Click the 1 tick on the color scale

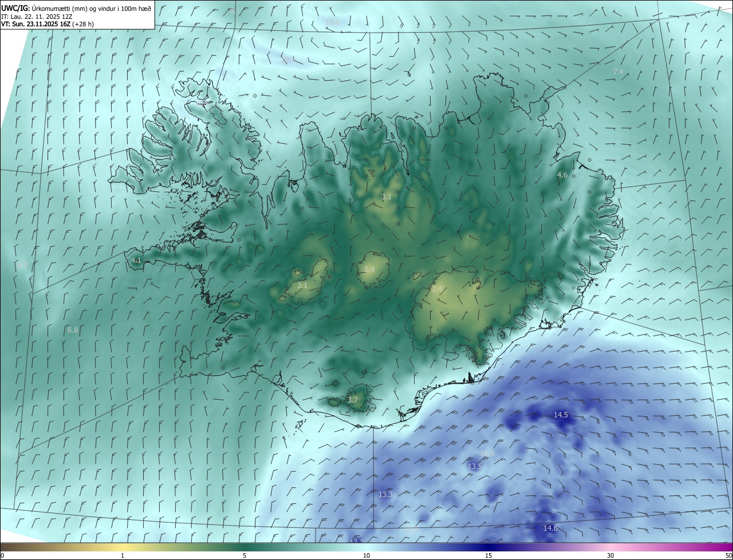(x=123, y=555)
